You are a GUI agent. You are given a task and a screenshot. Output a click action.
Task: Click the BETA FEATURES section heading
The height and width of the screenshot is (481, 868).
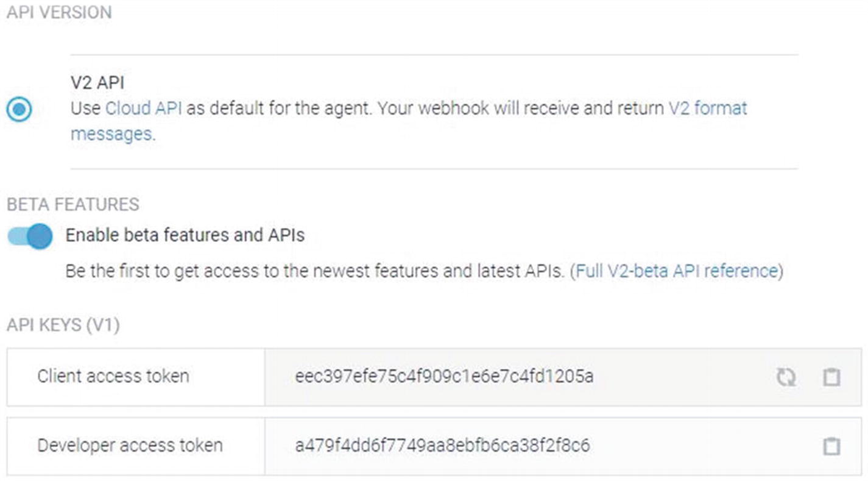(x=73, y=204)
